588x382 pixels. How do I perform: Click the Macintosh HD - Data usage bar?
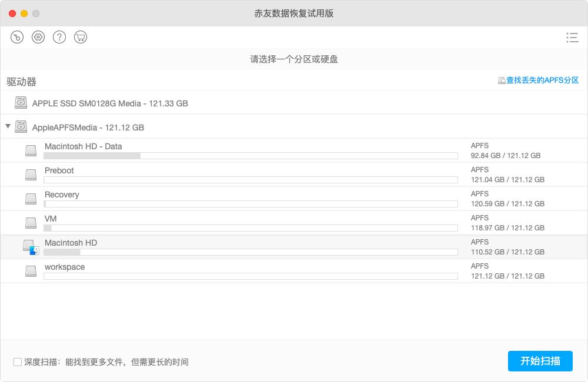pyautogui.click(x=250, y=156)
